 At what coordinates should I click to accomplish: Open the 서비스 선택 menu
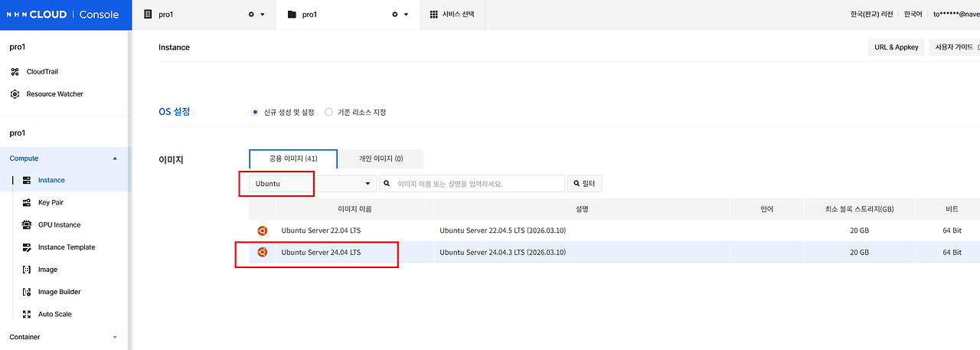tap(452, 15)
